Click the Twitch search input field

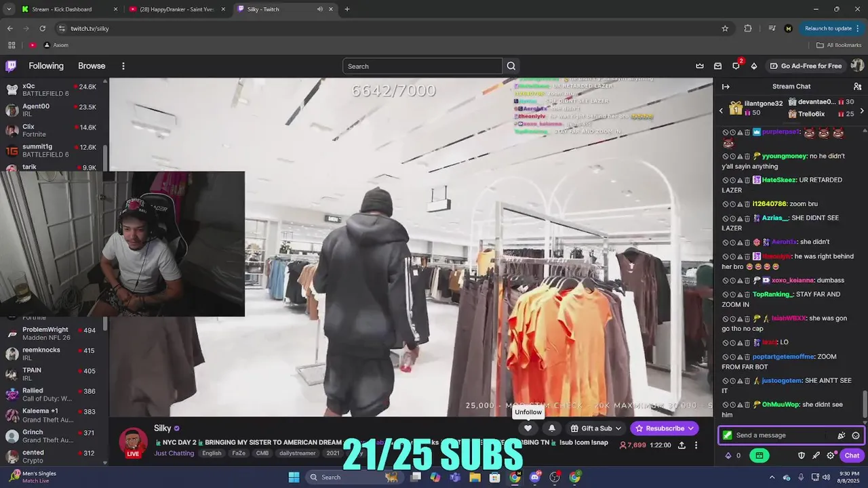pos(422,66)
